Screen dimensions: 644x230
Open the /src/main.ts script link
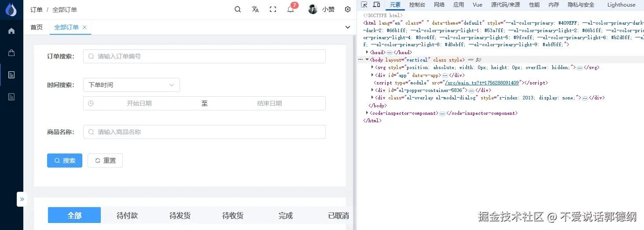[x=481, y=83]
